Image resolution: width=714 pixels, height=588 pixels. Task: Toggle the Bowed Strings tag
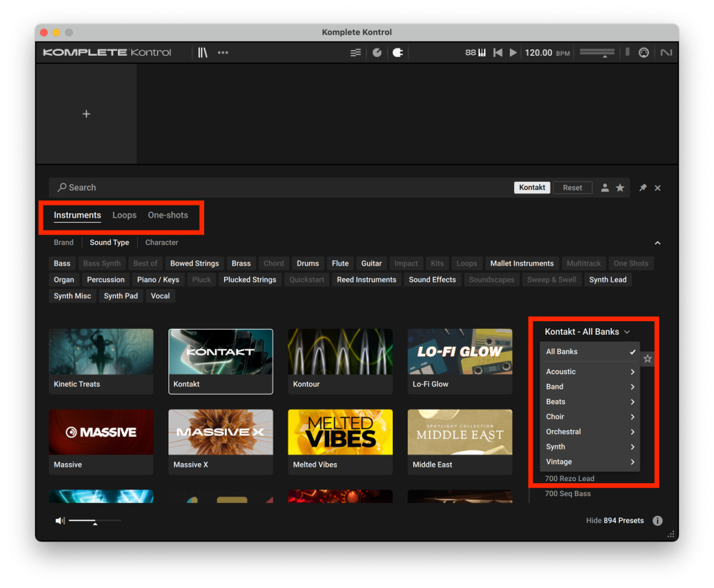[194, 263]
